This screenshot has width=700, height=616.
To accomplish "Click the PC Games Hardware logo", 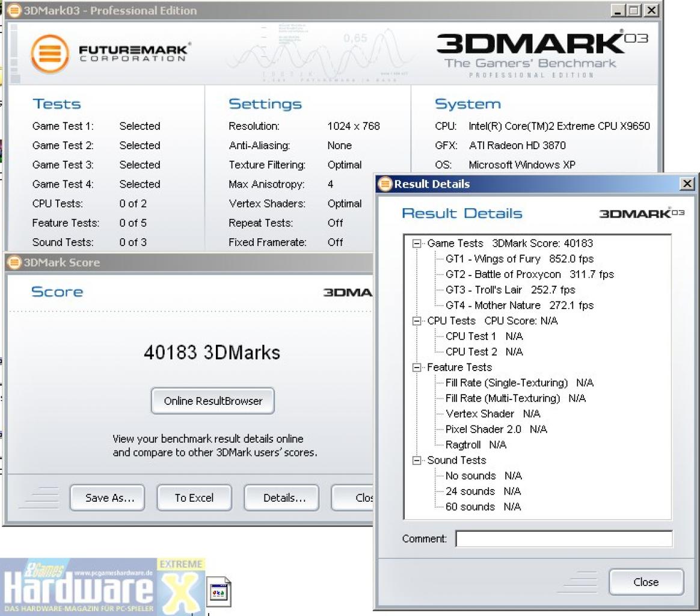I will coord(102,587).
